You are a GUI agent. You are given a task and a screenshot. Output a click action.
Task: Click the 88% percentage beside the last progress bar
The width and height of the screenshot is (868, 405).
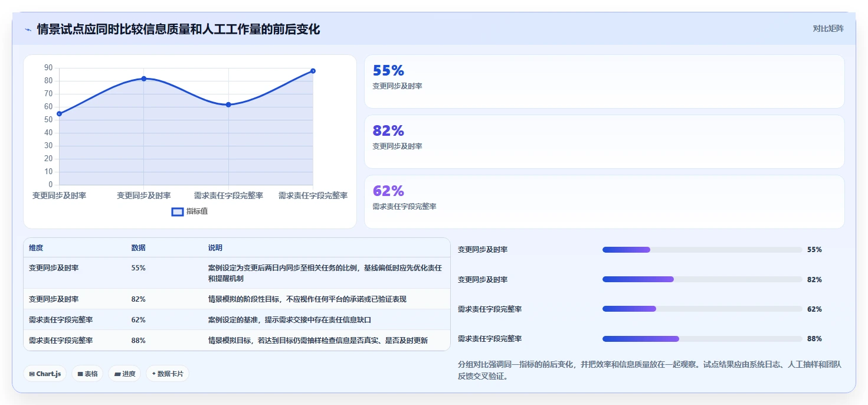click(814, 339)
